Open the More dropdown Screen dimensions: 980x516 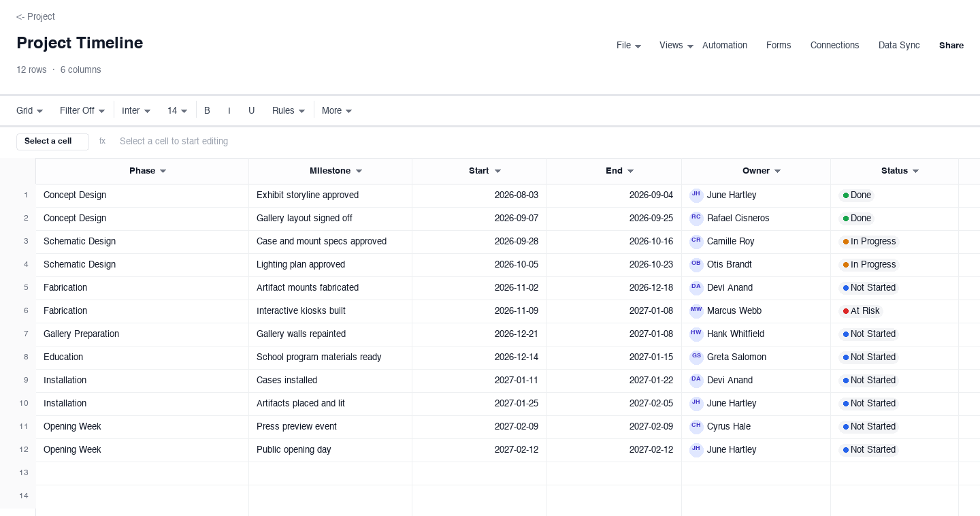point(337,110)
